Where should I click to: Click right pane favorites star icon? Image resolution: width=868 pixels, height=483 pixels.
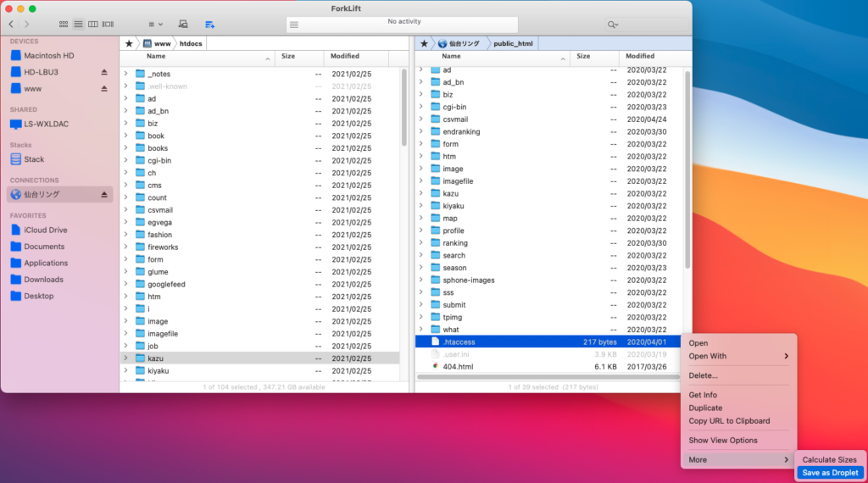click(424, 43)
